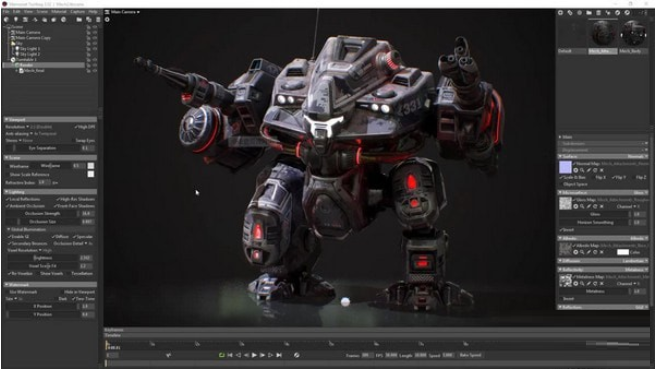
Task: Toggle Enable GI checkbox
Action: 9,236
